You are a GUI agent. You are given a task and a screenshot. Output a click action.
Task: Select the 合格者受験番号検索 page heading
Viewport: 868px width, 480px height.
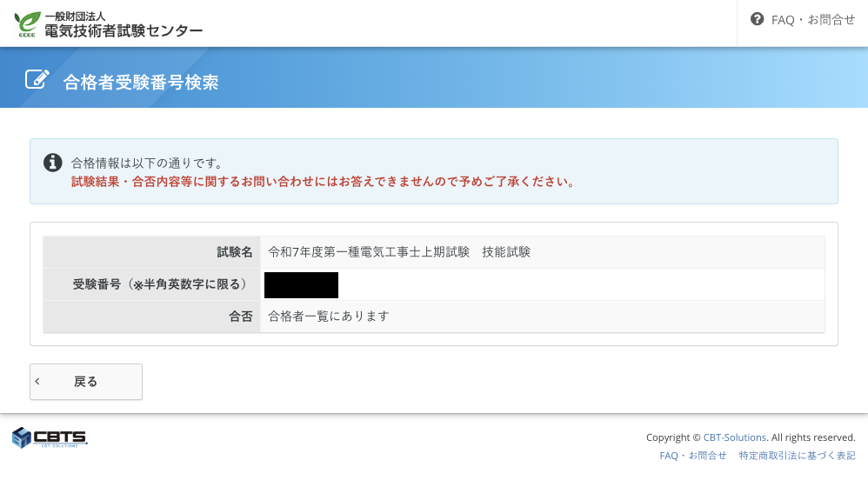[140, 82]
